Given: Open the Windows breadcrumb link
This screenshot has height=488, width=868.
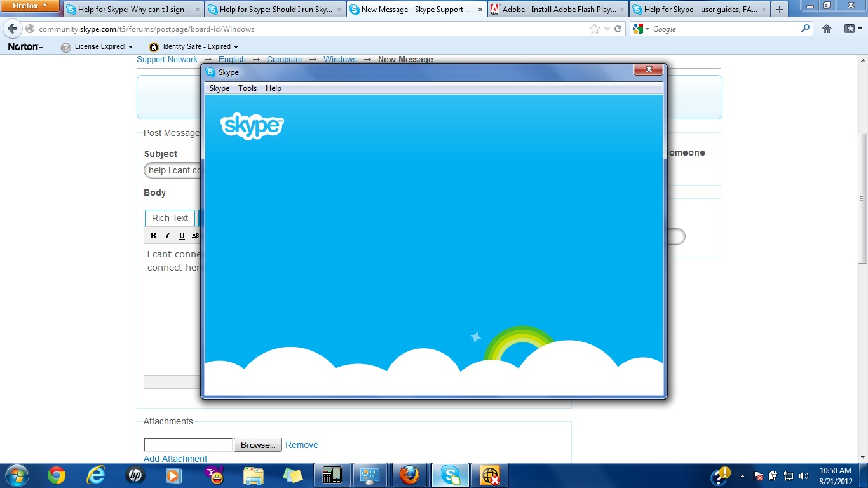Looking at the screenshot, I should tap(340, 59).
